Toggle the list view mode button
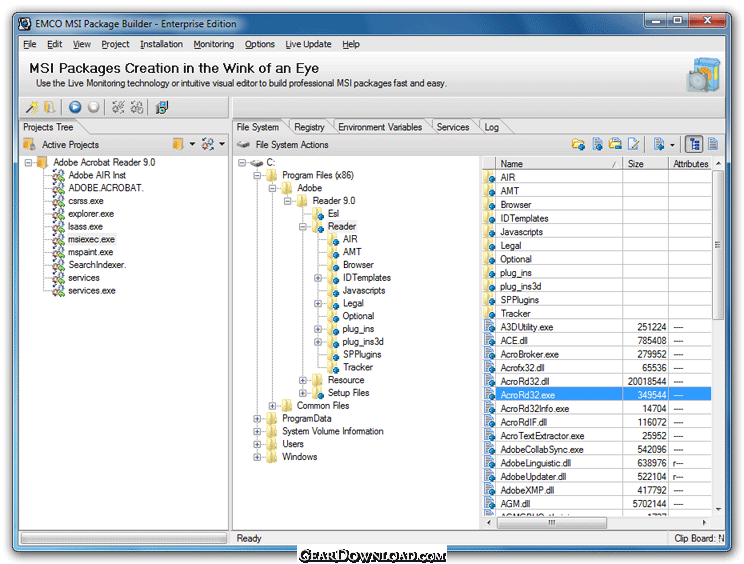 click(x=713, y=144)
